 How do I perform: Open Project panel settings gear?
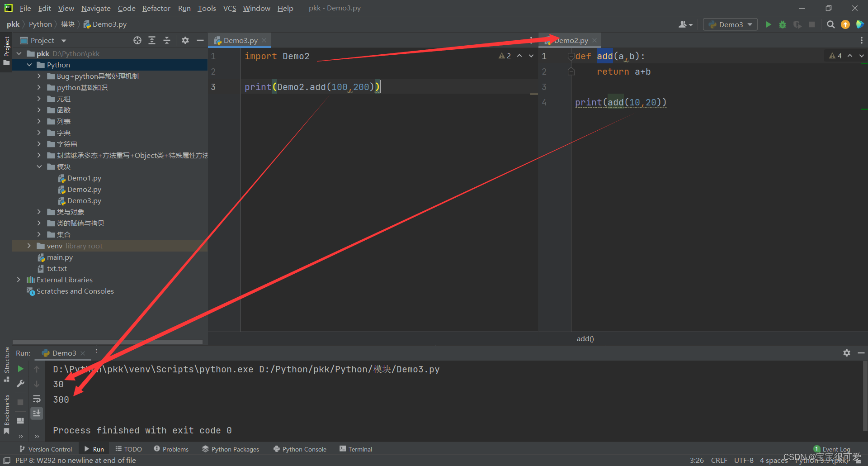[x=185, y=40]
